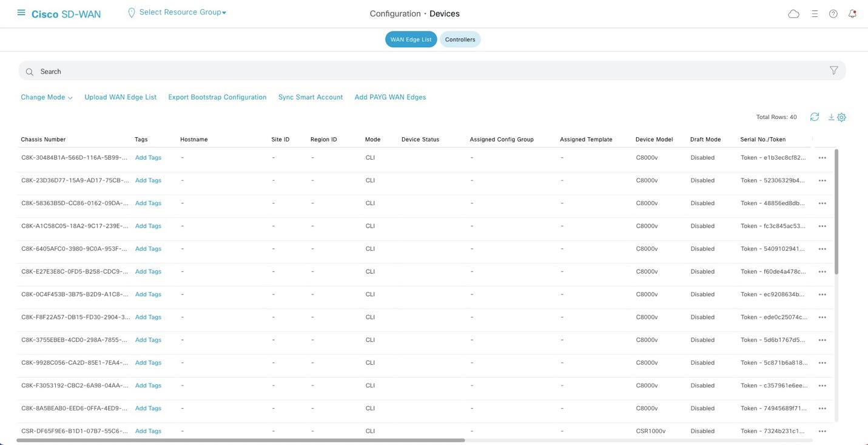The width and height of the screenshot is (868, 445).
Task: Click the Mode column header
Action: click(373, 140)
